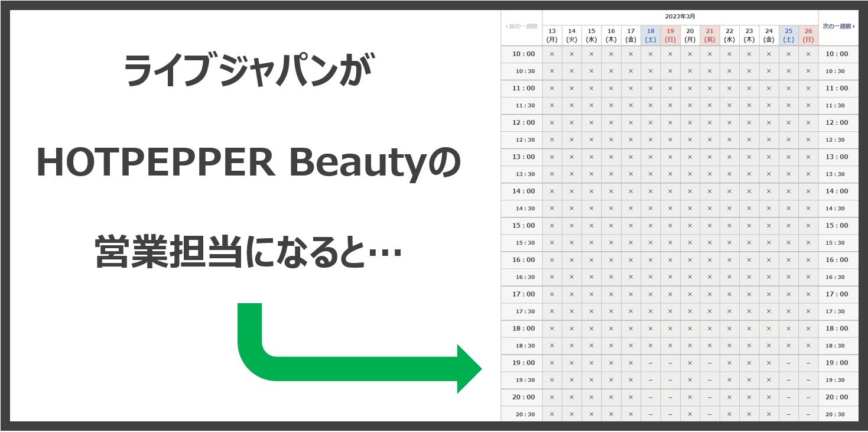
Task: Click the × cell for 20(月) at 14:30
Action: 690,209
